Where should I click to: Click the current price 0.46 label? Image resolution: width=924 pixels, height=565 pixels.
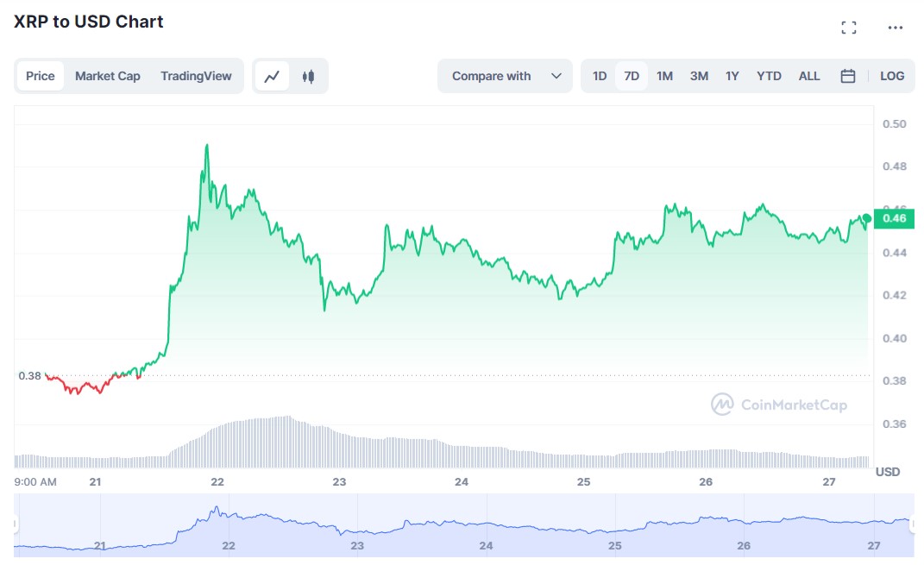(x=895, y=219)
